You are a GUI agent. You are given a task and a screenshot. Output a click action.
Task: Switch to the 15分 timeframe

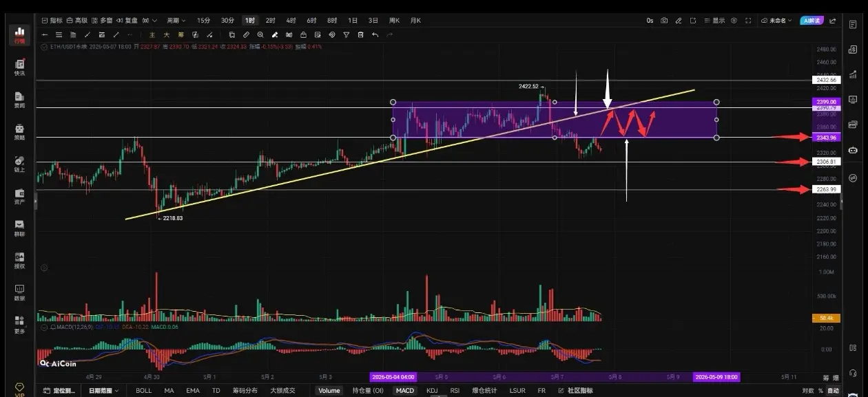coord(204,21)
